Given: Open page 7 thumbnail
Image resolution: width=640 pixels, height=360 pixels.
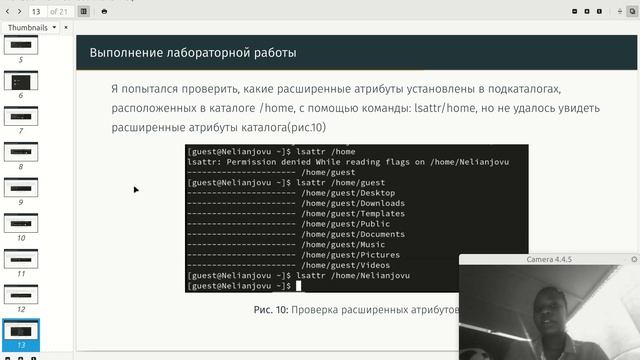Looking at the screenshot, I should pos(21,116).
